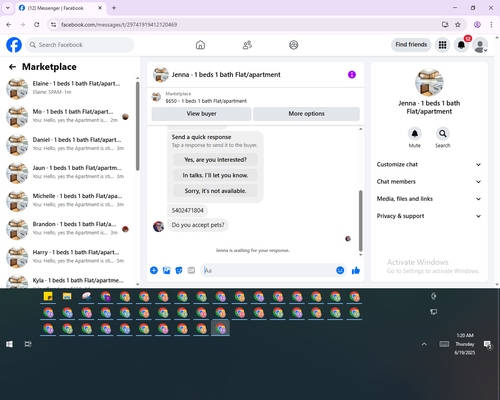Open Windows Start menu
The width and height of the screenshot is (500, 400).
point(9,344)
